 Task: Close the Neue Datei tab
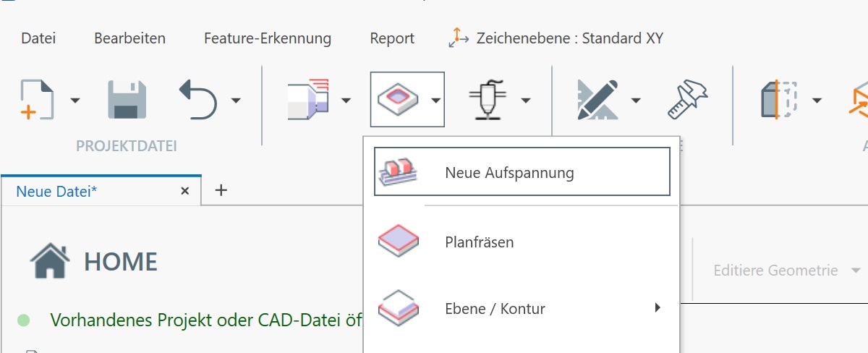pos(184,191)
